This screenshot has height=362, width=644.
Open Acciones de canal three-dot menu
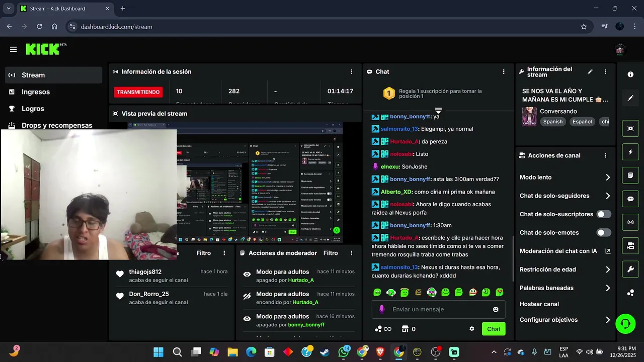[605, 156]
